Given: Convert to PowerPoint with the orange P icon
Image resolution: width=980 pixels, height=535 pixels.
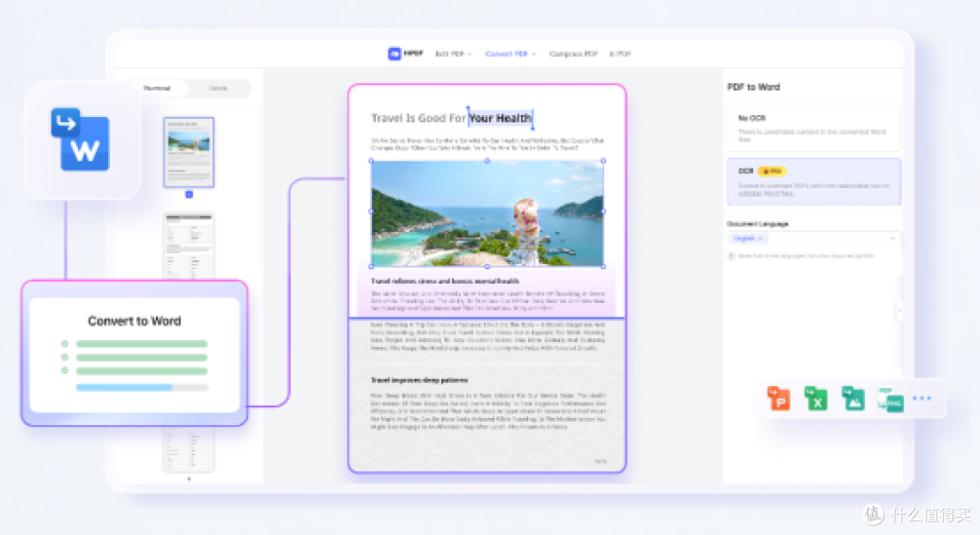Looking at the screenshot, I should [779, 398].
